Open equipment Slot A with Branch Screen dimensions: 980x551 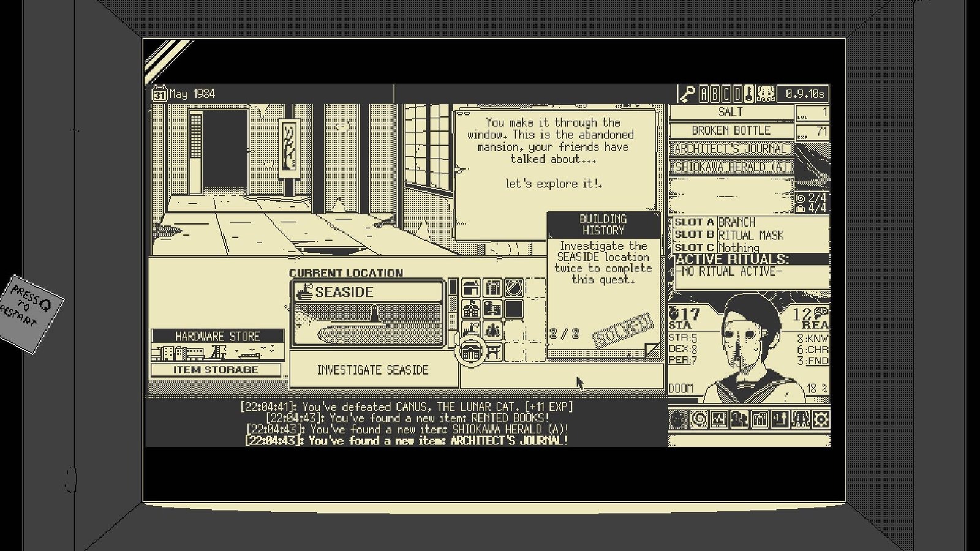(750, 222)
